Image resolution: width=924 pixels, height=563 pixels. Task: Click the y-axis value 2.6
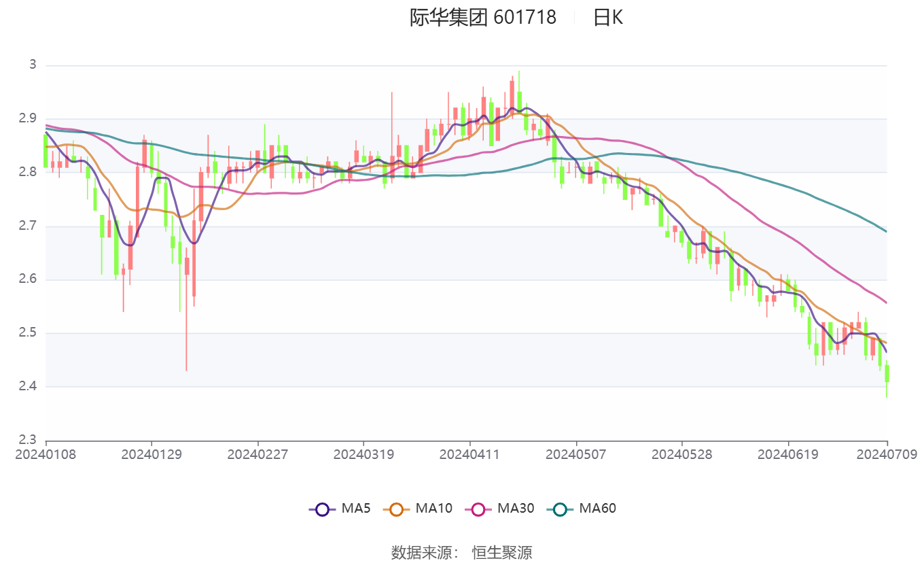[x=27, y=279]
